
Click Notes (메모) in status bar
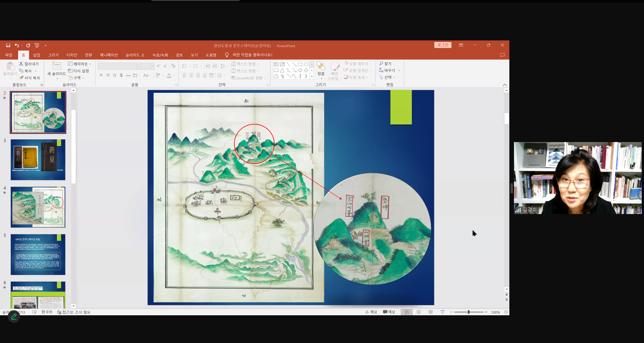(x=371, y=312)
